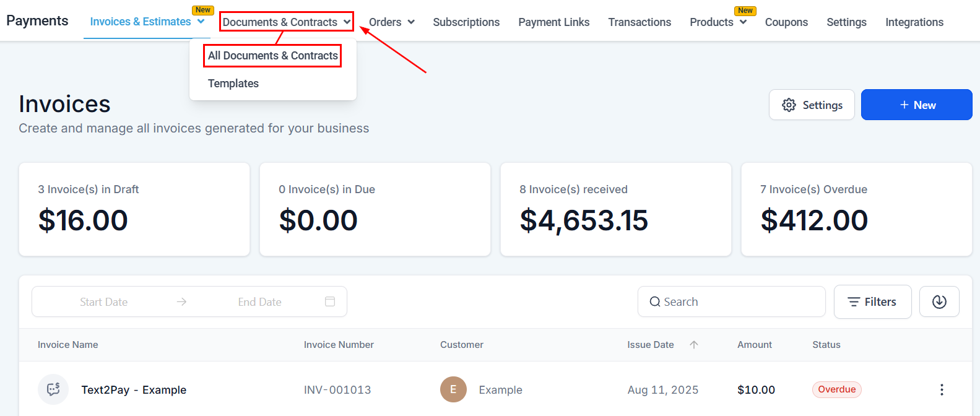Click the sort arrow on Issue Date column
This screenshot has height=416, width=980.
[x=694, y=345]
